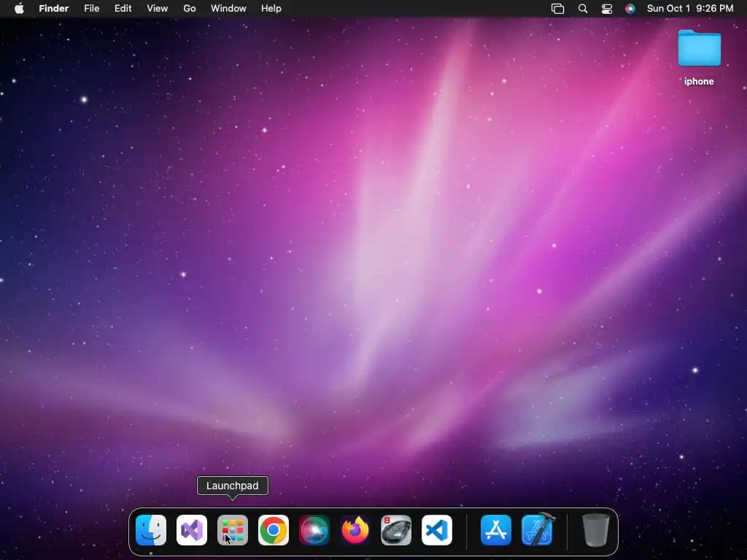
Task: Launch Firefox from the Dock
Action: coord(355,530)
